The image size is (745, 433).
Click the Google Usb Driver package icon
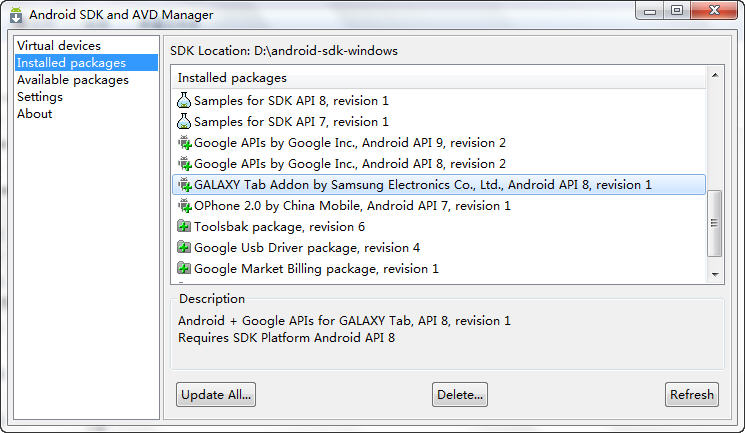pyautogui.click(x=184, y=247)
